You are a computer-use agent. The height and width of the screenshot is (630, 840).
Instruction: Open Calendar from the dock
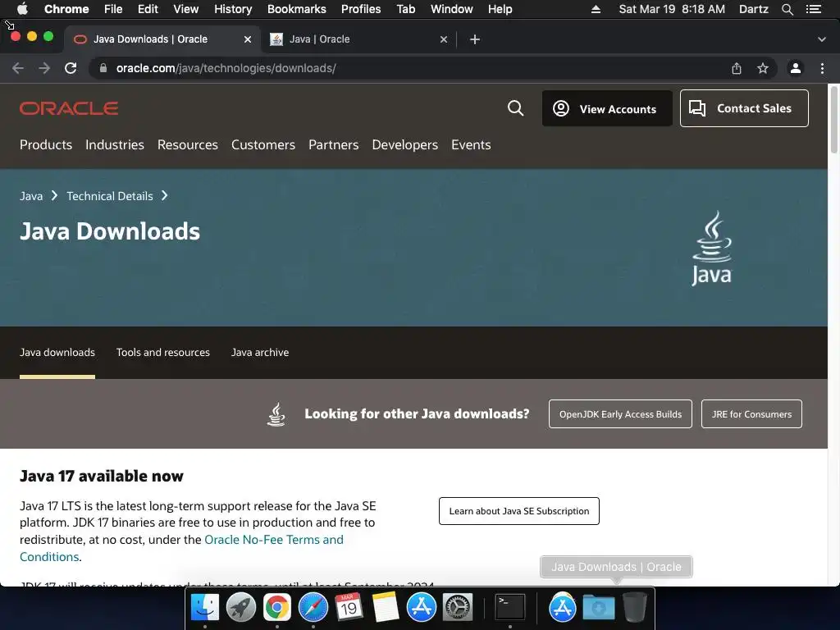[x=349, y=608]
